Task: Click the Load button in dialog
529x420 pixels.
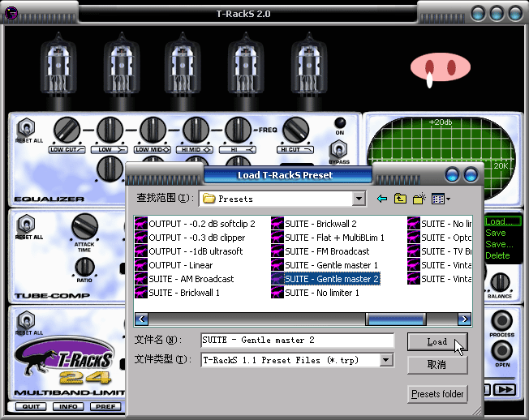Action: pos(437,342)
